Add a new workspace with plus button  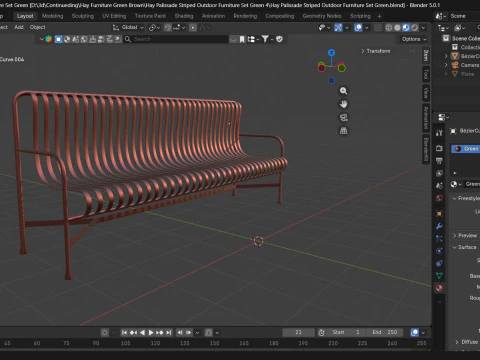pyautogui.click(x=379, y=16)
